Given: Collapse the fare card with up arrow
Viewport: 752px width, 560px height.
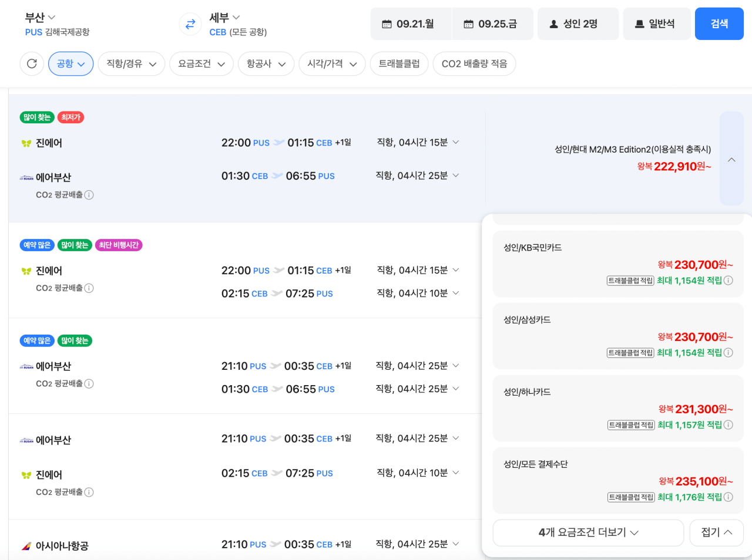Looking at the screenshot, I should tap(731, 158).
